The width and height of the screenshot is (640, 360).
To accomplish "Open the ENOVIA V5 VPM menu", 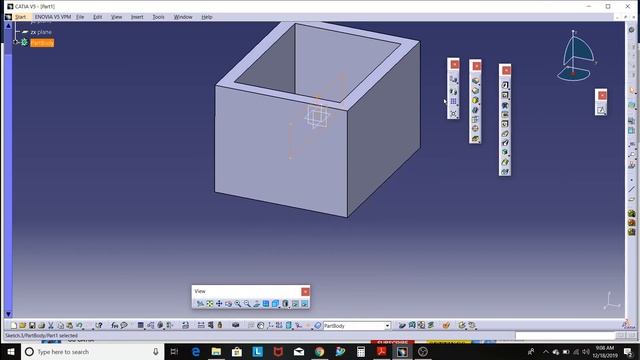I will tap(53, 17).
